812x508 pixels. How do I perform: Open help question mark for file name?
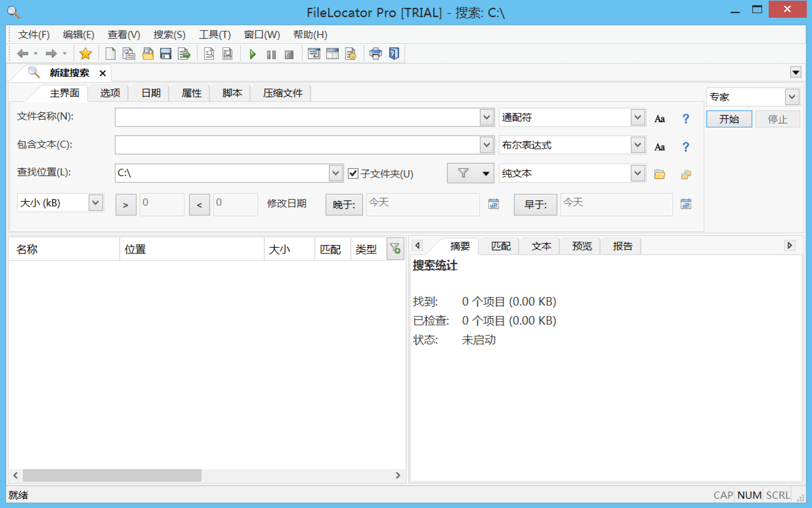[686, 119]
